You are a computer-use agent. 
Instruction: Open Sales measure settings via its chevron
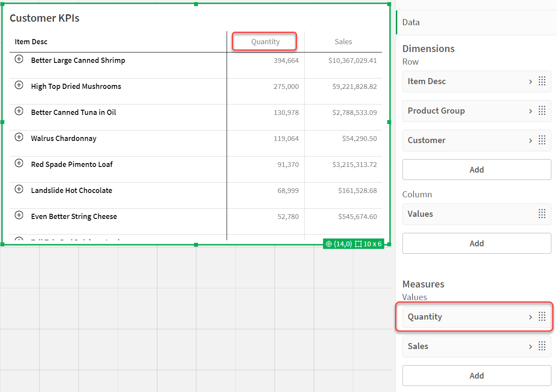click(530, 346)
